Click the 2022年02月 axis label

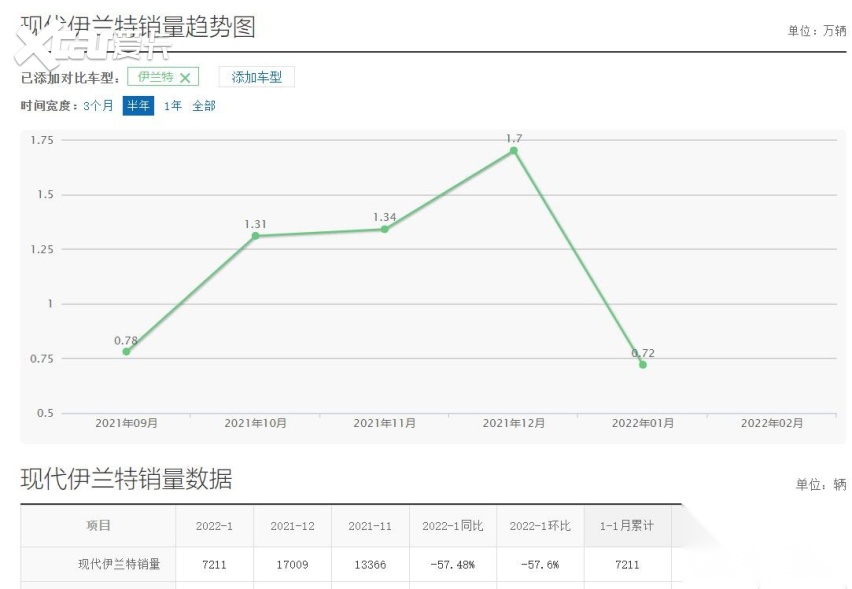point(772,423)
